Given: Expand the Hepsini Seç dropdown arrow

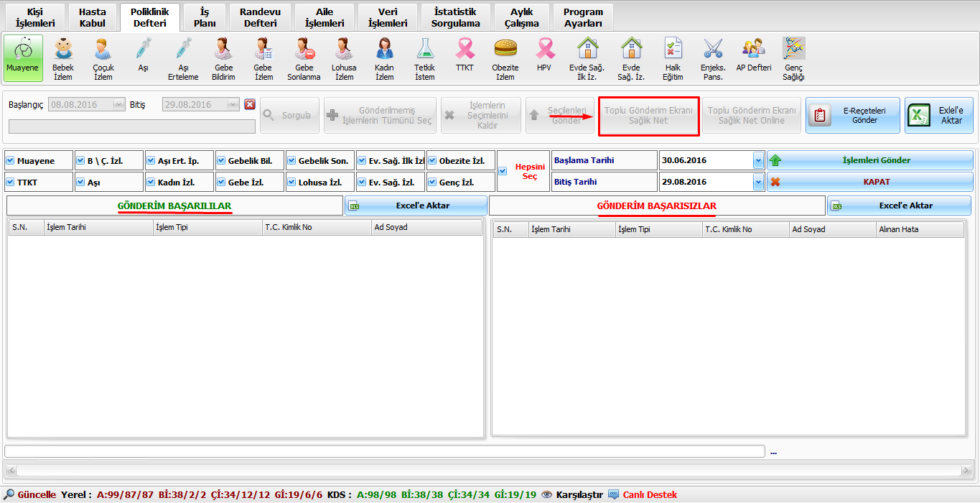Looking at the screenshot, I should tap(503, 171).
